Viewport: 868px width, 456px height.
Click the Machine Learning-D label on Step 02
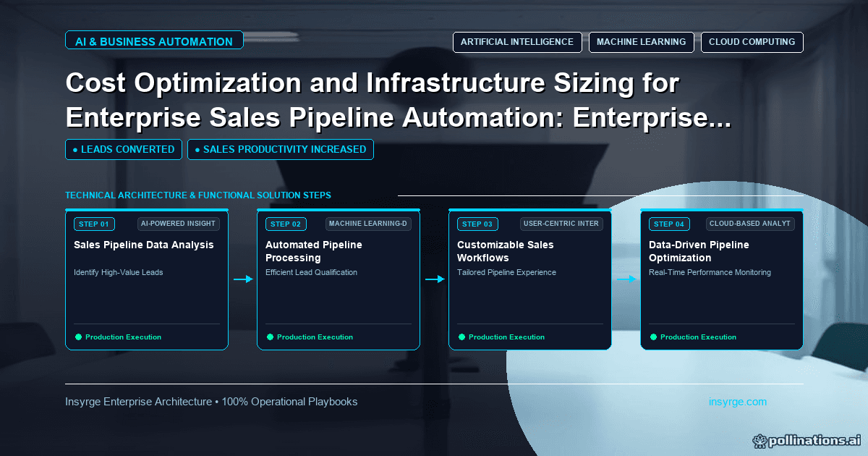click(x=370, y=224)
